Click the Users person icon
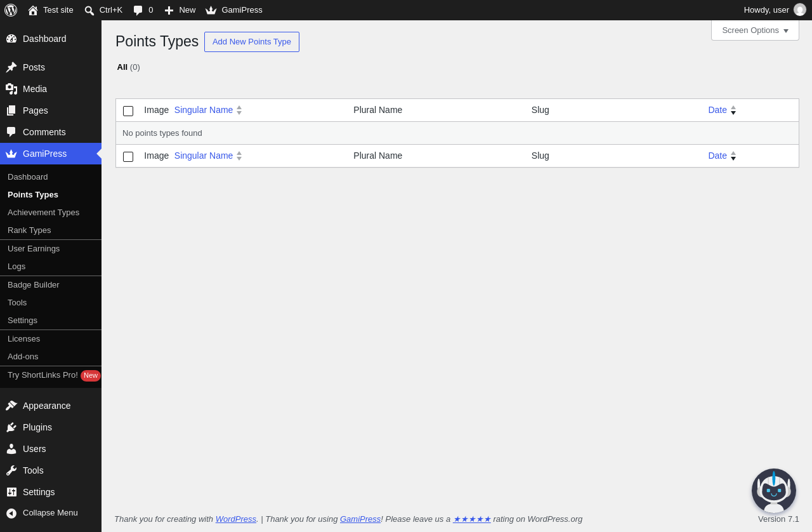Viewport: 812px width, 532px height. point(11,449)
